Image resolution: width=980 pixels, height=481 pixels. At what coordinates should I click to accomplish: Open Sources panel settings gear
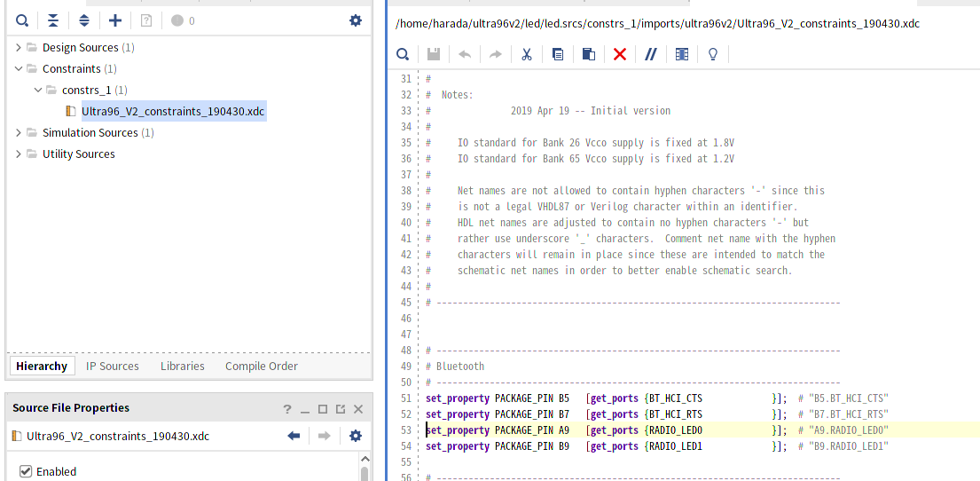pos(355,20)
